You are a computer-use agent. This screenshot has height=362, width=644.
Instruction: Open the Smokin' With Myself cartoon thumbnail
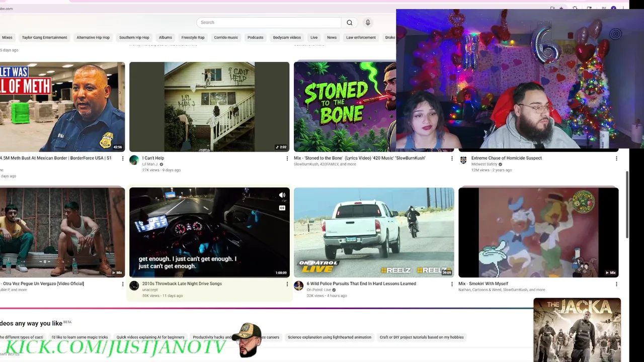(538, 232)
